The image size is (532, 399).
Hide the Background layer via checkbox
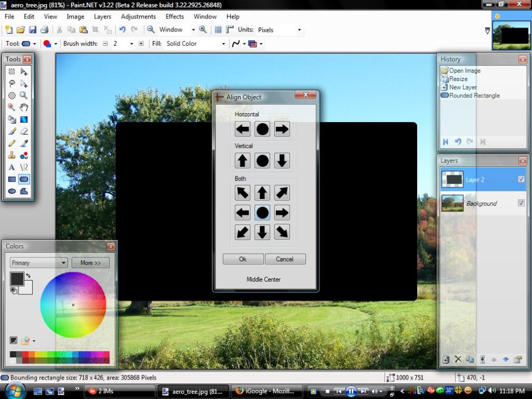coord(521,203)
